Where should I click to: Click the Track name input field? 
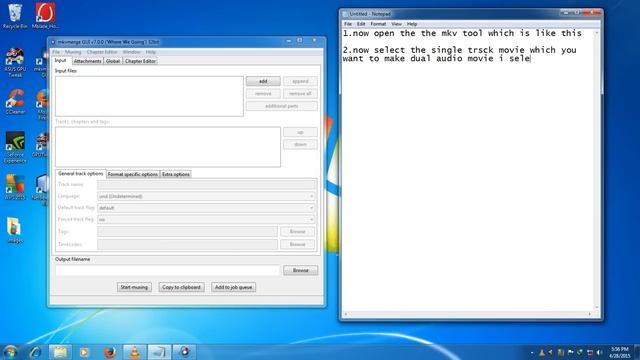[x=207, y=184]
